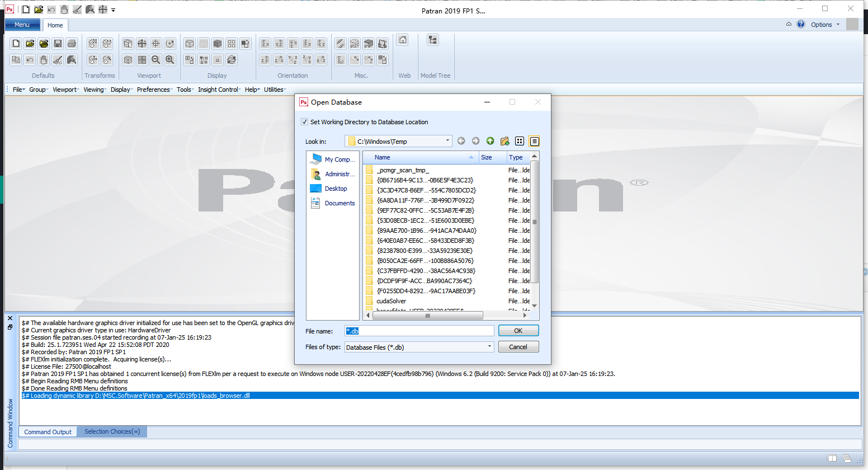868x470 pixels.
Task: Click the hatched lines icon in Misc group
Action: pos(341,44)
